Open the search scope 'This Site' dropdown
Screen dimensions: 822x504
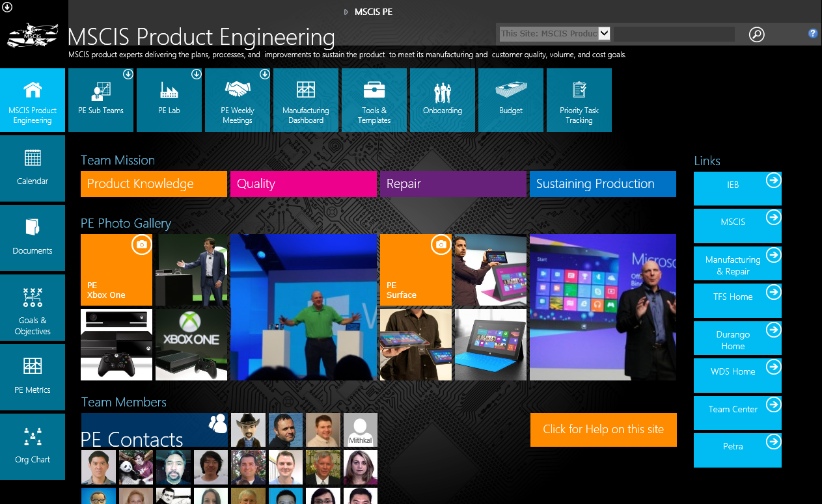(x=555, y=34)
